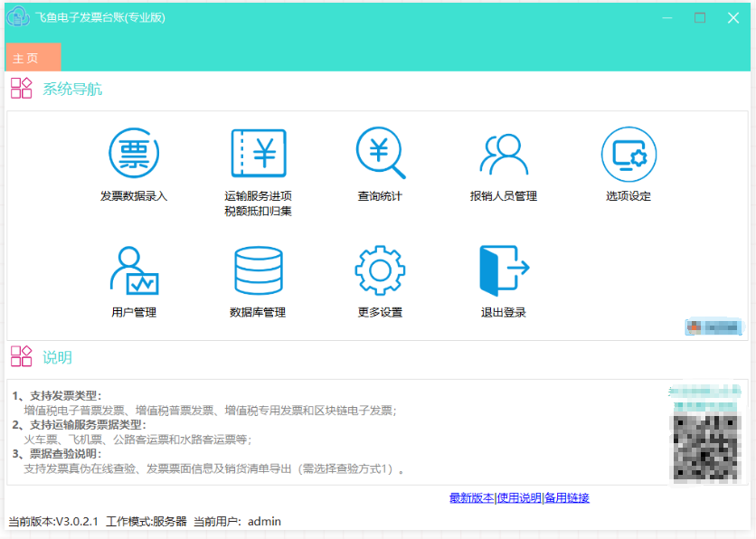Open the 用户管理 user icon
Image resolution: width=756 pixels, height=539 pixels.
pos(134,270)
